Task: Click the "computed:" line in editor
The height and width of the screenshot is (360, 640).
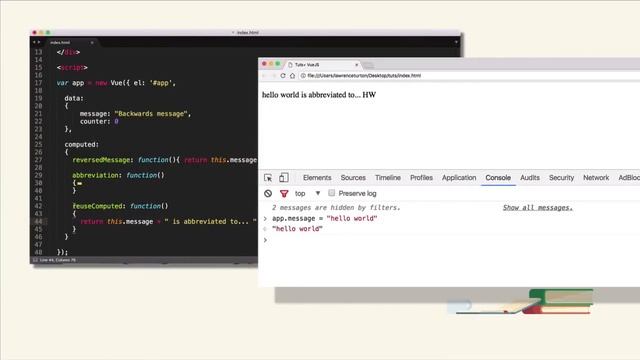Action: pos(82,144)
